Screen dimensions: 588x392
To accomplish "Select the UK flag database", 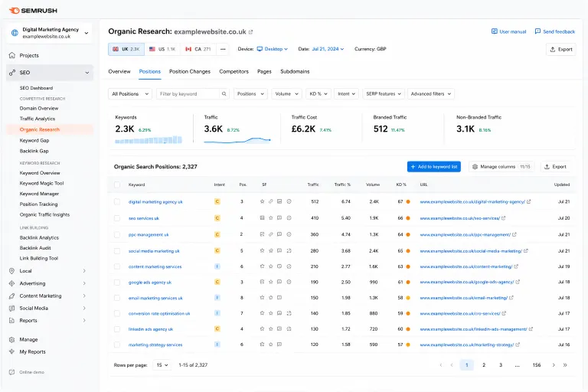I will click(x=126, y=49).
